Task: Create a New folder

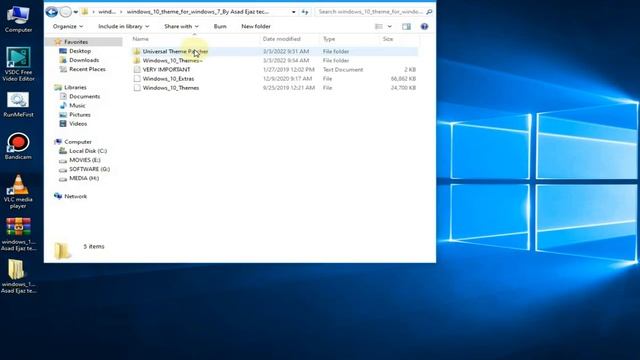Action: (x=256, y=26)
